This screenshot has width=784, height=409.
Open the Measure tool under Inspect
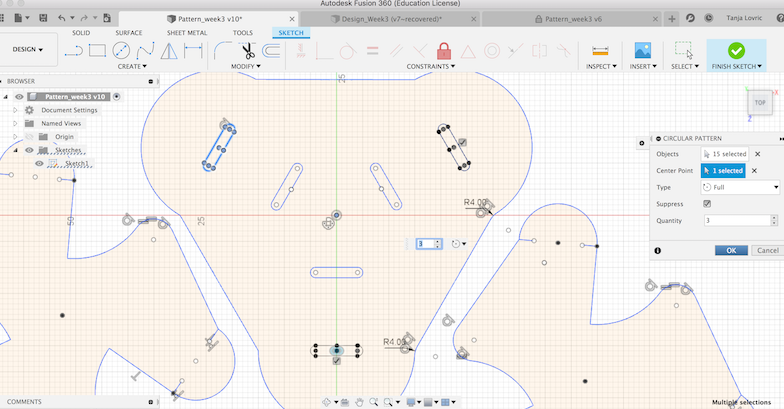[x=600, y=50]
